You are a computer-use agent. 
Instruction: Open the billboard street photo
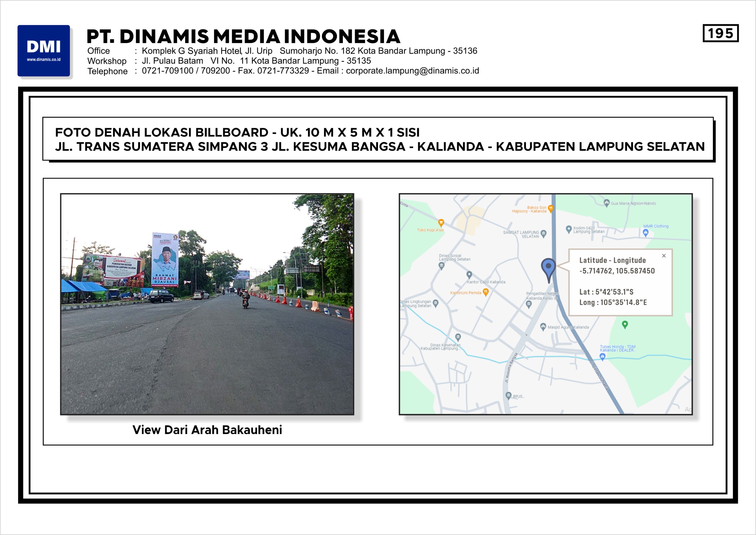point(207,304)
